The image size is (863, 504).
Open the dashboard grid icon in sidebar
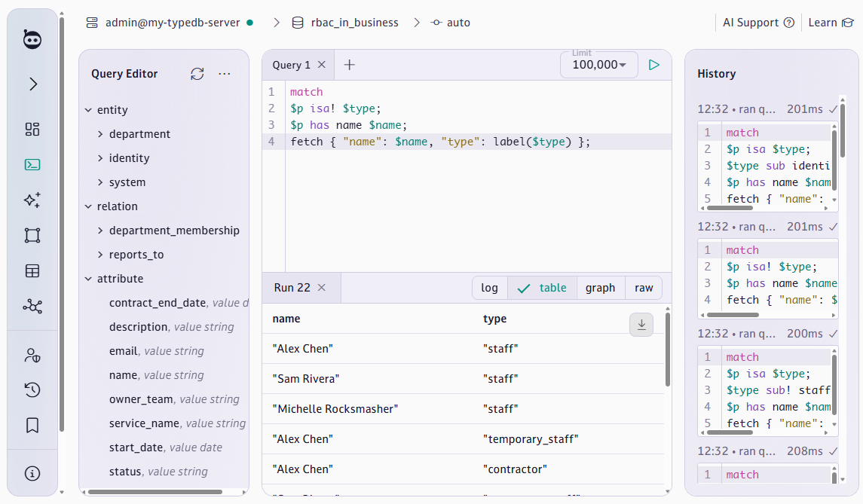click(x=32, y=130)
